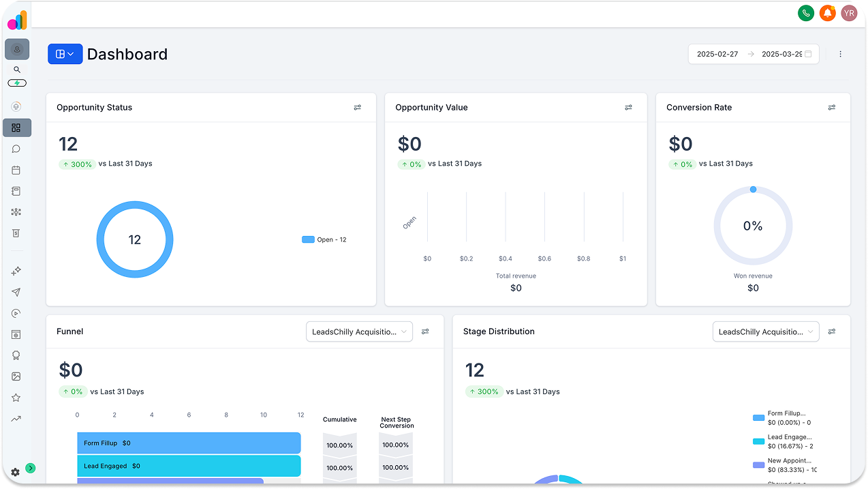Open the YR user profile avatar
The image size is (868, 489).
point(849,13)
